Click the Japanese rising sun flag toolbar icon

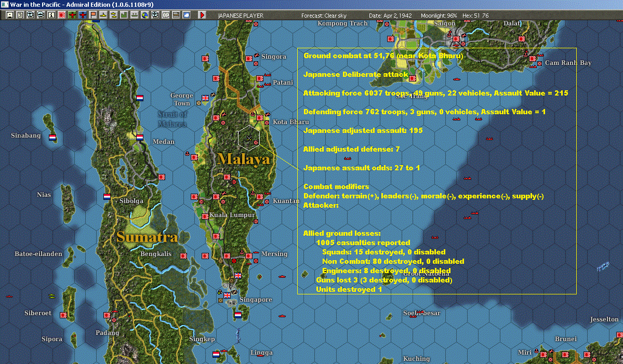coord(62,15)
